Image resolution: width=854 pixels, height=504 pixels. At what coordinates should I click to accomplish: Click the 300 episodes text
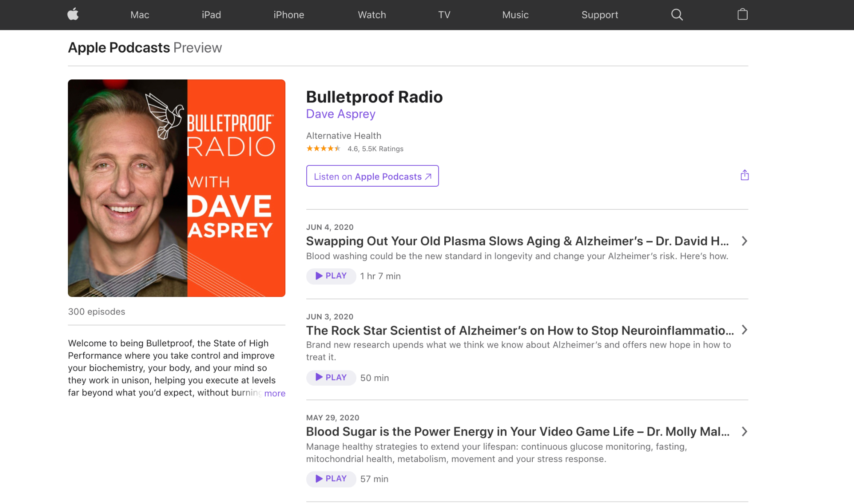97,311
